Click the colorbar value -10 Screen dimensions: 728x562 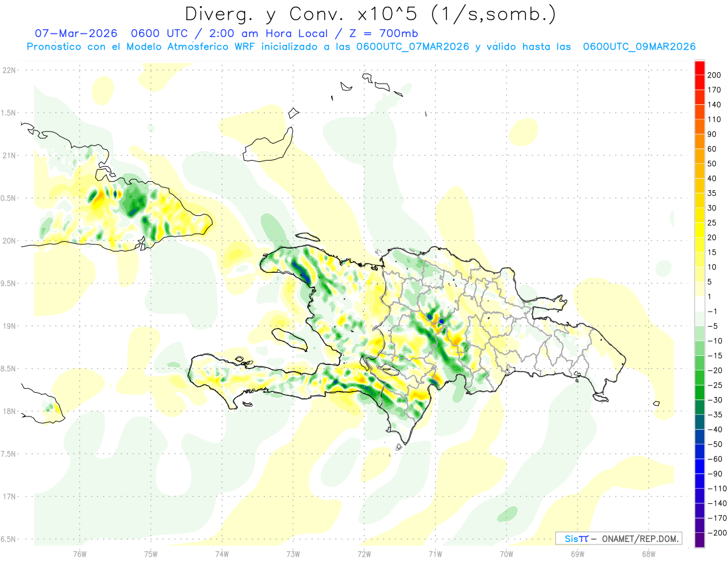click(714, 341)
